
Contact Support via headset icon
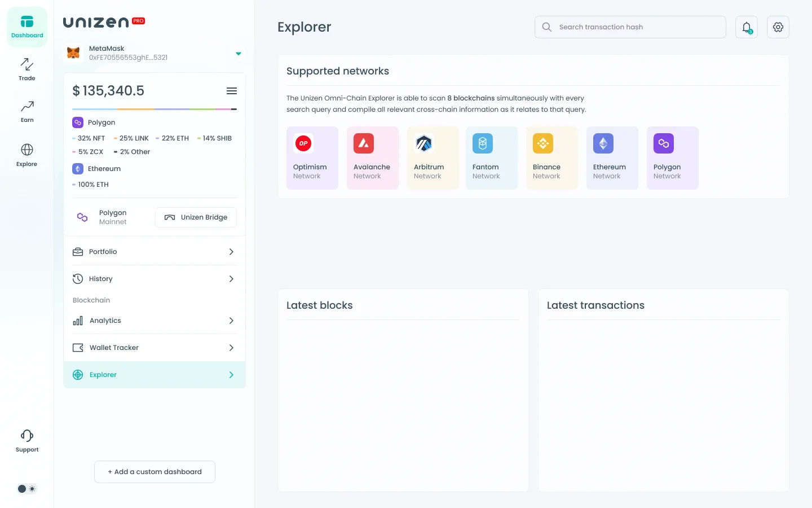[27, 436]
